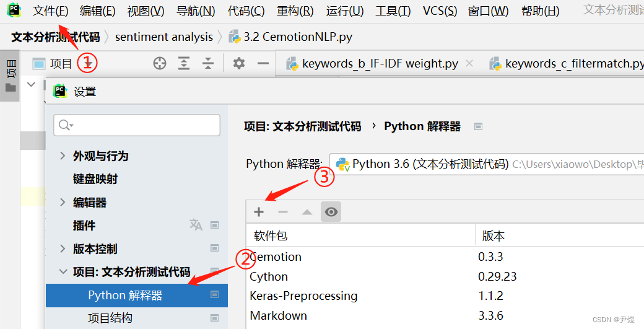This screenshot has height=329, width=644.
Task: Open the 代码(C) menu
Action: click(x=246, y=11)
